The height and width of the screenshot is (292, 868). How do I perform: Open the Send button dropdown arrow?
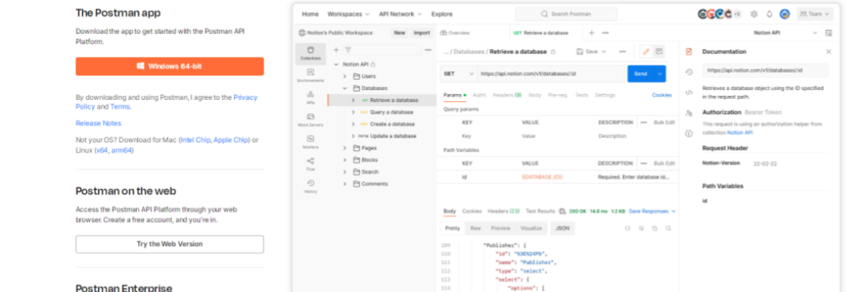pyautogui.click(x=660, y=74)
